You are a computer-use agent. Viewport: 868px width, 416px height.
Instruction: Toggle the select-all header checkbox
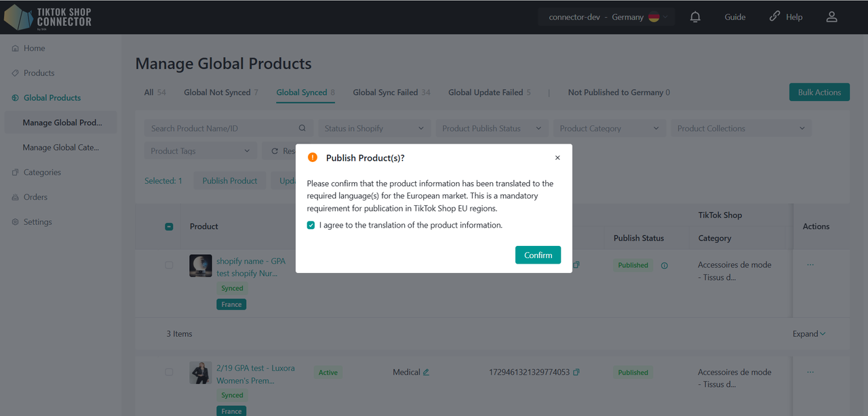click(169, 227)
